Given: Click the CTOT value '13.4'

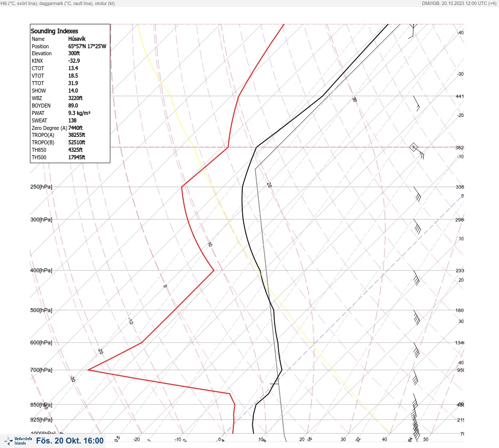Looking at the screenshot, I should (x=73, y=68).
